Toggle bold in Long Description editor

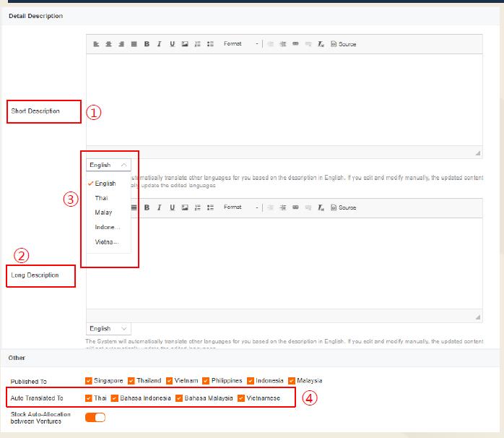(147, 207)
